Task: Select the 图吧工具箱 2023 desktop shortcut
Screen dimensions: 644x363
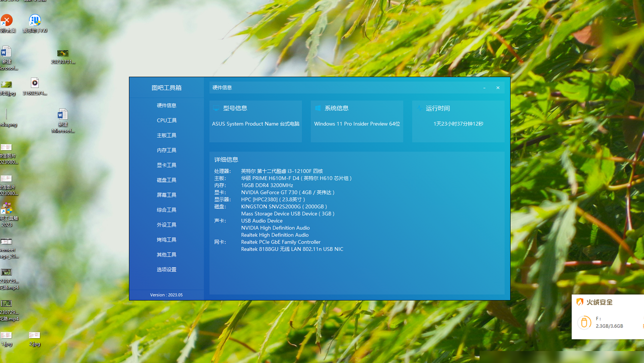Action: 7,214
